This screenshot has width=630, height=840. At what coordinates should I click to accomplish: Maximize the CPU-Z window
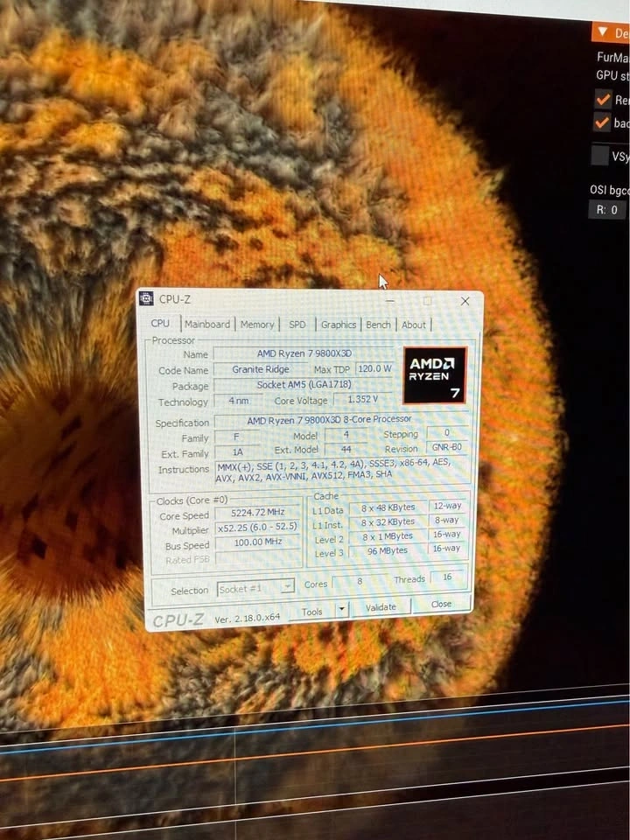coord(427,301)
